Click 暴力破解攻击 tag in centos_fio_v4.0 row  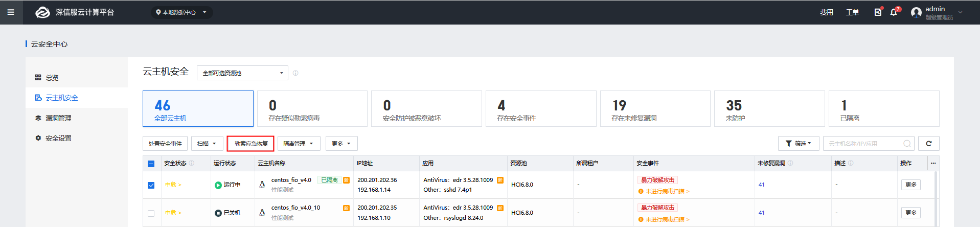(657, 180)
